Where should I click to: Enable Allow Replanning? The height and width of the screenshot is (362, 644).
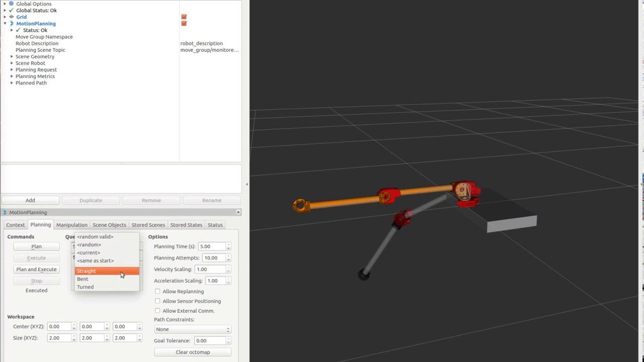point(157,292)
